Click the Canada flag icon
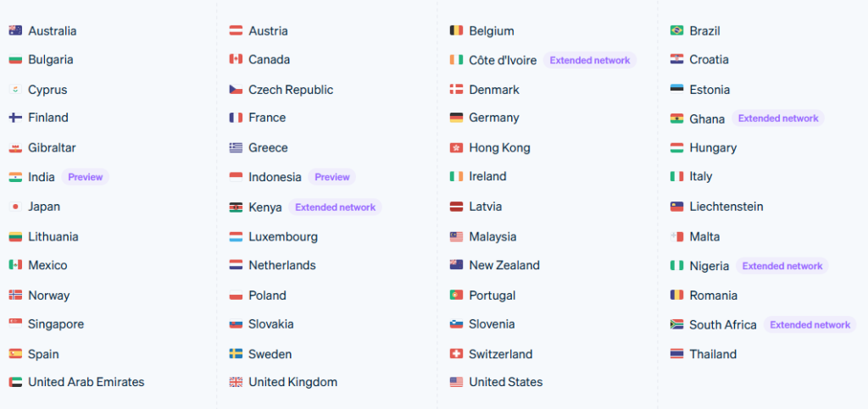The image size is (868, 409). (x=236, y=60)
